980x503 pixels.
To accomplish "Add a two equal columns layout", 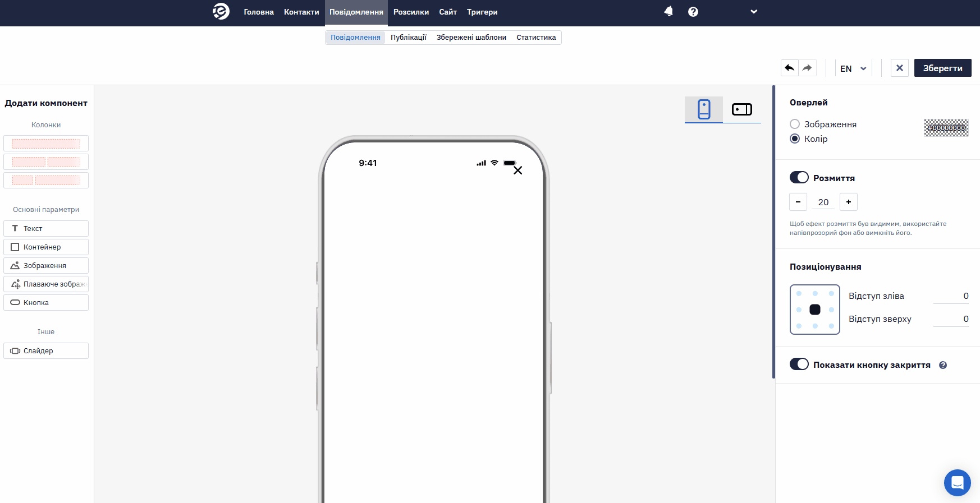I will click(46, 162).
